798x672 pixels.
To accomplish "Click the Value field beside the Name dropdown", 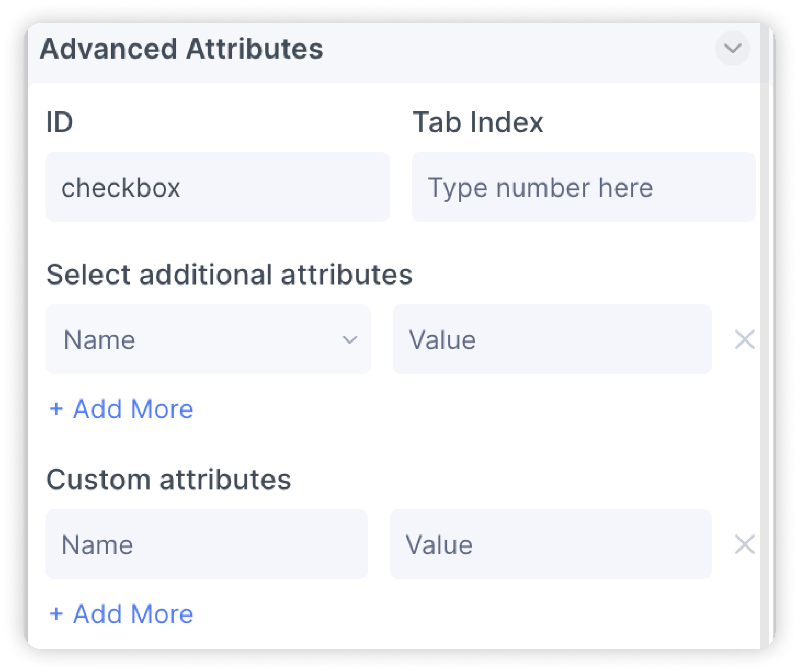I will click(x=552, y=339).
